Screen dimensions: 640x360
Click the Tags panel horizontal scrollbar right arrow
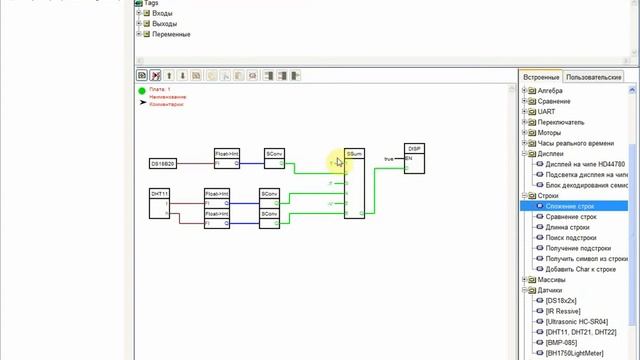tap(627, 61)
